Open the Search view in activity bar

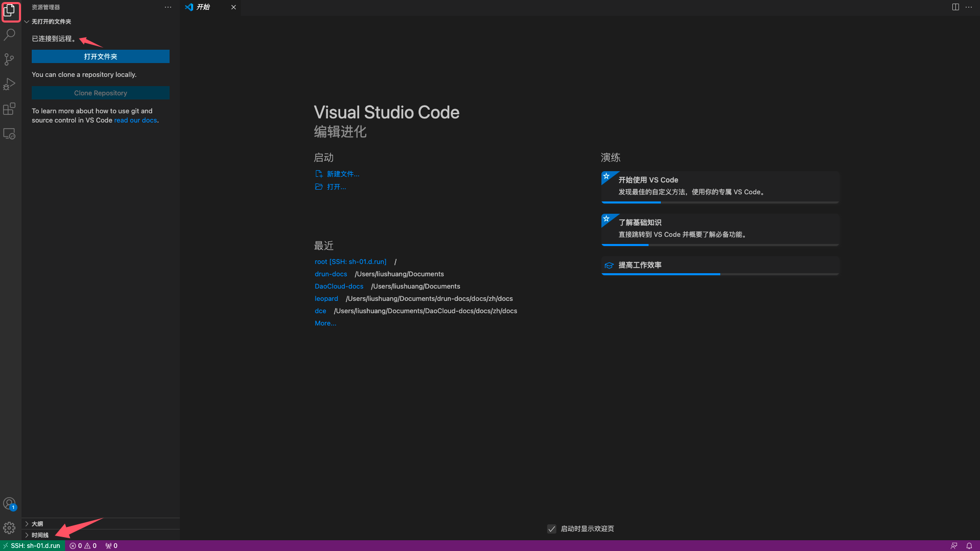pos(10,35)
